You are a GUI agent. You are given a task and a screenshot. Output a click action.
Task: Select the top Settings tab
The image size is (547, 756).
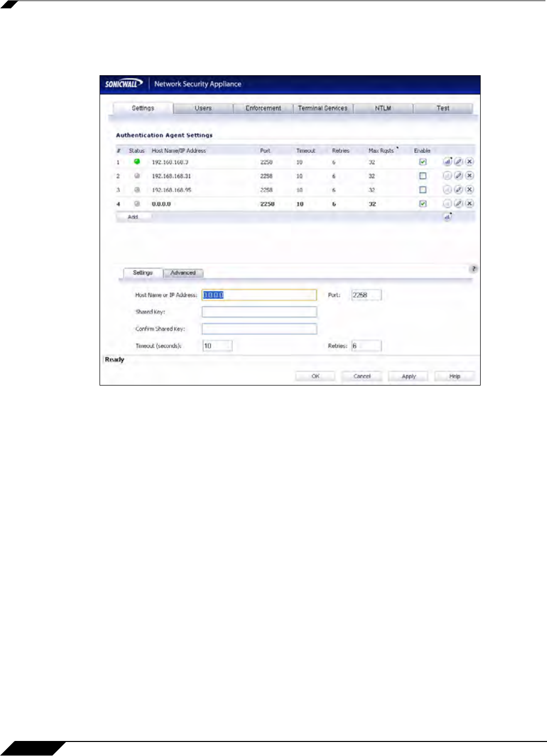tap(143, 108)
